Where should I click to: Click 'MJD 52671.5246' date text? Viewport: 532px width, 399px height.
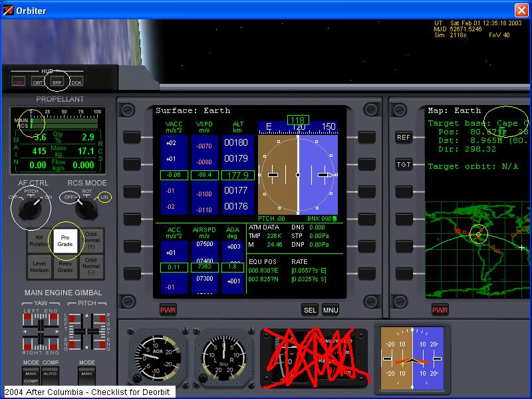(458, 29)
